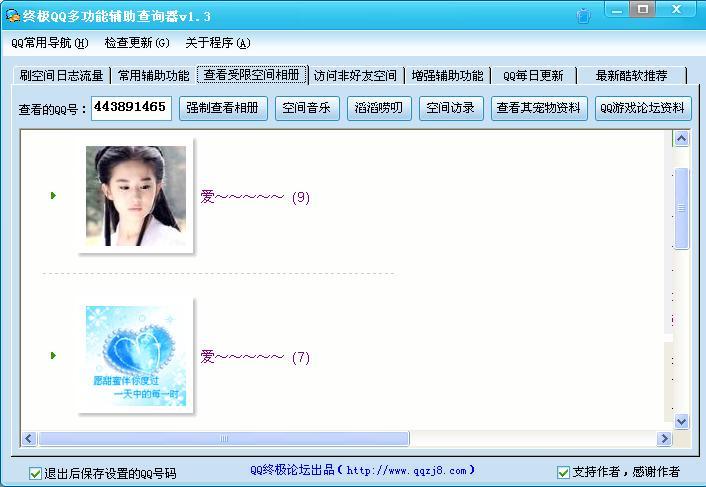Viewport: 706px width, 487px height.
Task: Open the QQ每日更新 tab
Action: pos(533,75)
